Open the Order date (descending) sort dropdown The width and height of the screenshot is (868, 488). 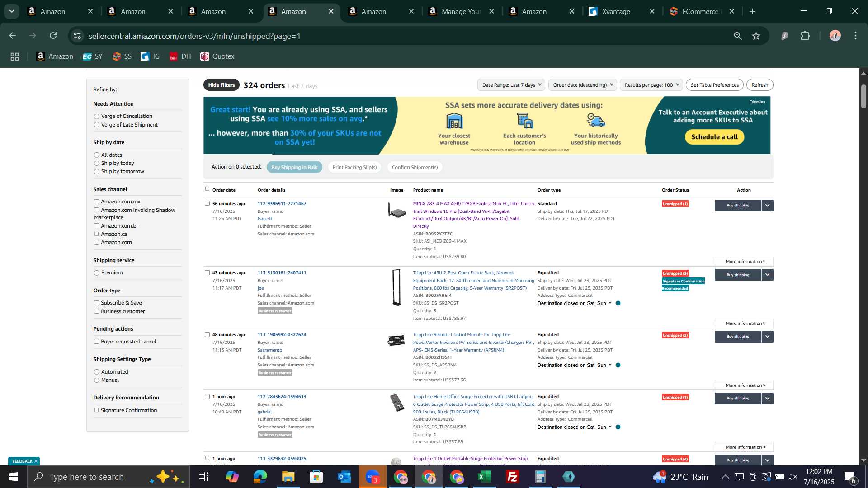[x=582, y=85]
